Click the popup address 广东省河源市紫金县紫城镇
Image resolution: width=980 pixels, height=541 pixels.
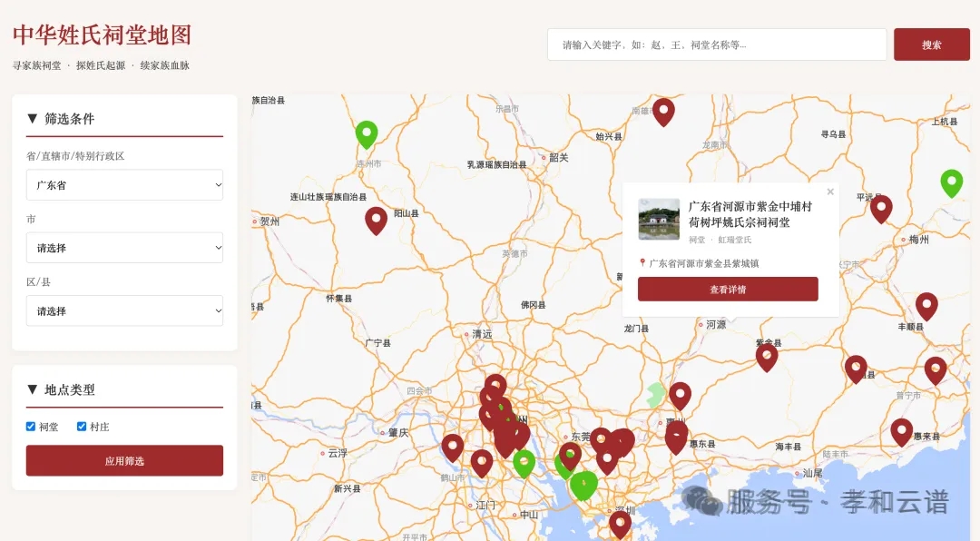[704, 263]
